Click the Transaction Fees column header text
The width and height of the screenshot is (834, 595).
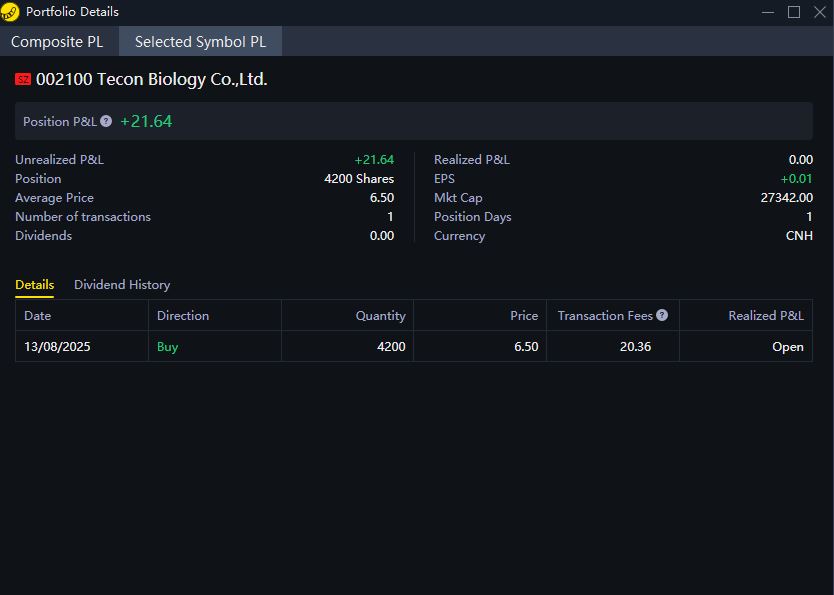605,315
